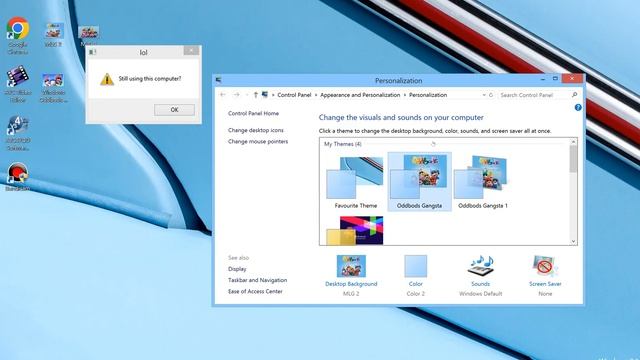The height and width of the screenshot is (360, 640).
Task: Select the Oddbods Gangsta theme
Action: tap(419, 182)
